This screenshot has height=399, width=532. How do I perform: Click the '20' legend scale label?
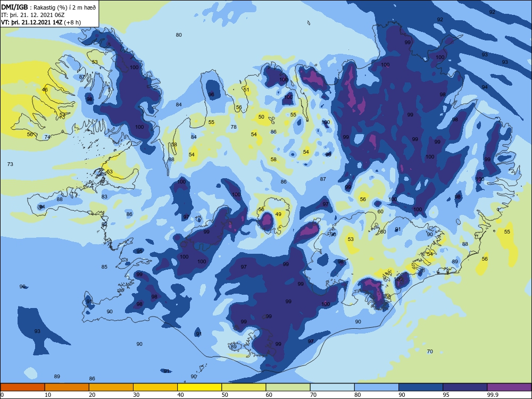coord(92,395)
